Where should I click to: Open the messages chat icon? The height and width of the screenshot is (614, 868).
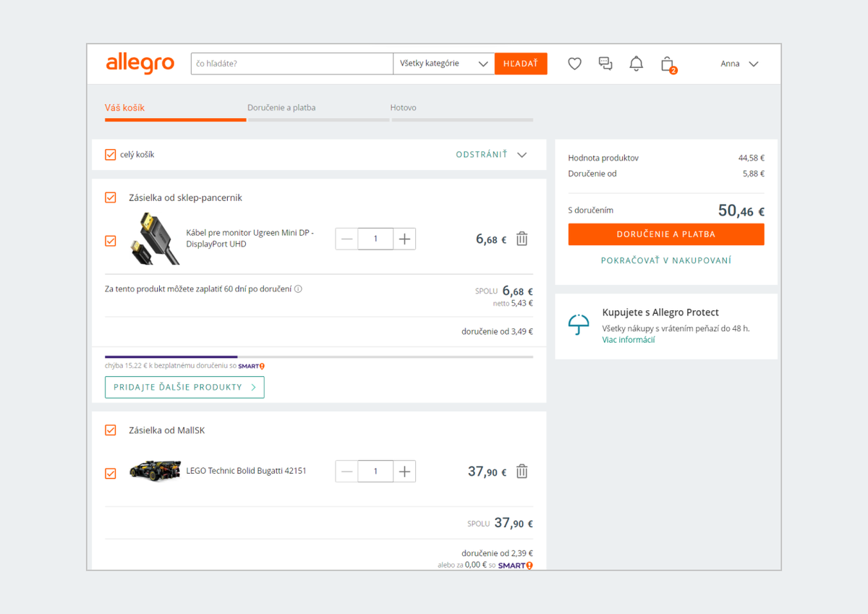(x=605, y=64)
